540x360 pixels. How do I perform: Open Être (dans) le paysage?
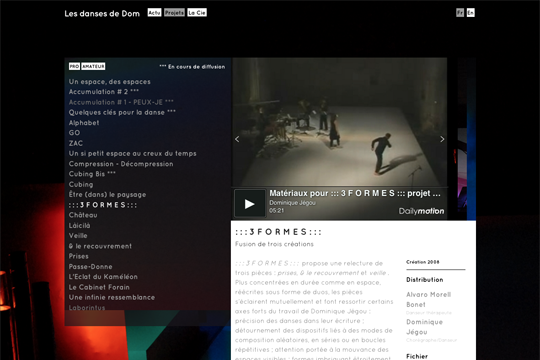coord(107,194)
